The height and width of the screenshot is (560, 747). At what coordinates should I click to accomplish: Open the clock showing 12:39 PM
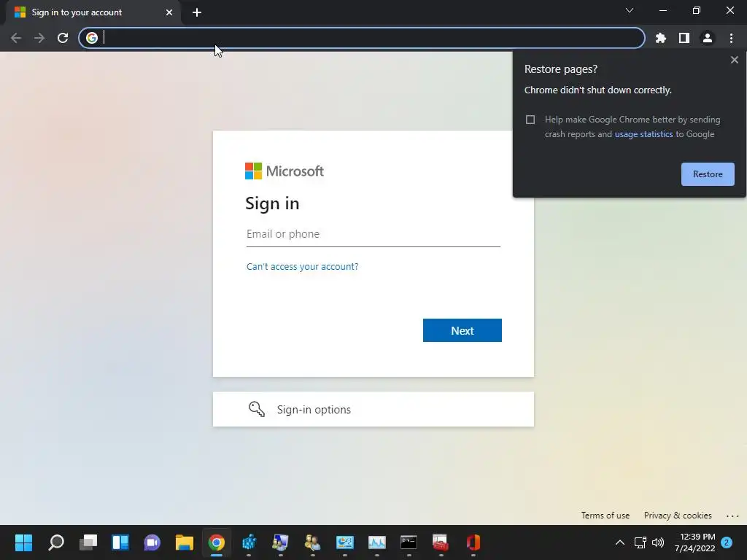694,542
